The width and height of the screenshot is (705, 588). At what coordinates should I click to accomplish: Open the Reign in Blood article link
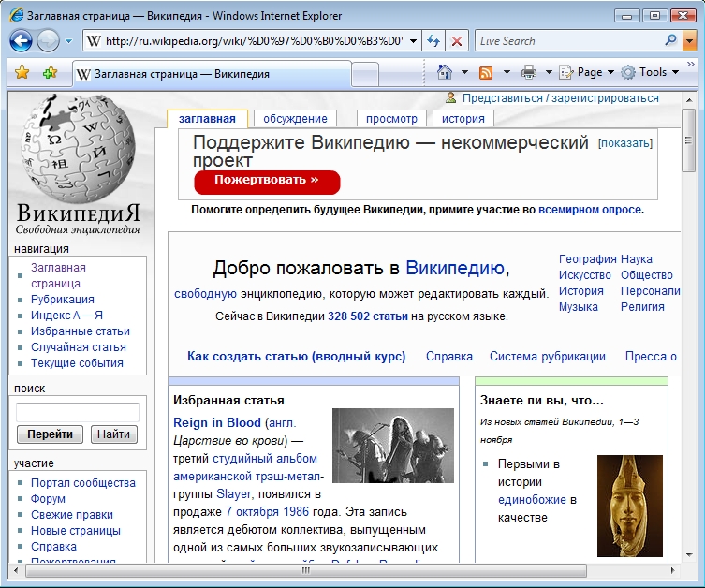click(x=216, y=422)
